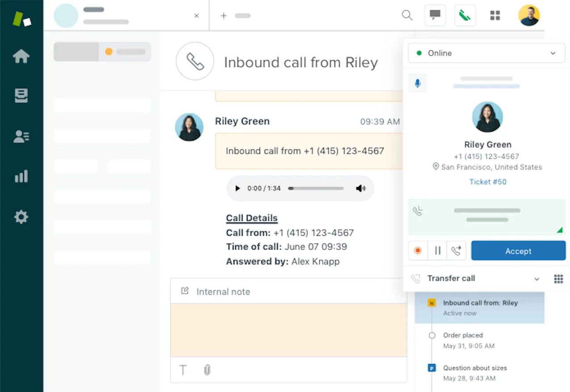570x392 pixels.
Task: Close the current ticket tab
Action: click(197, 16)
